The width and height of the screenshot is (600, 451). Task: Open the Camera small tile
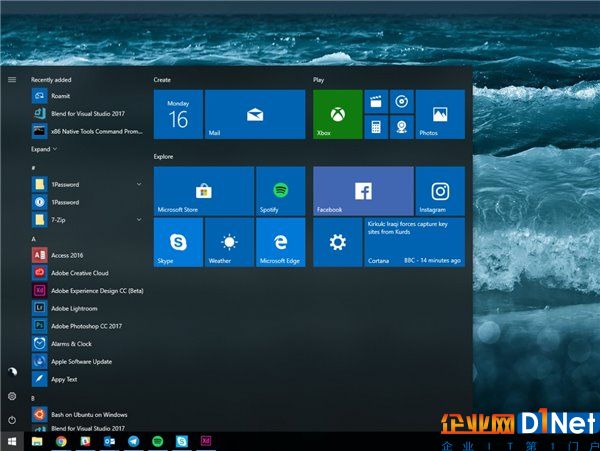pyautogui.click(x=401, y=127)
